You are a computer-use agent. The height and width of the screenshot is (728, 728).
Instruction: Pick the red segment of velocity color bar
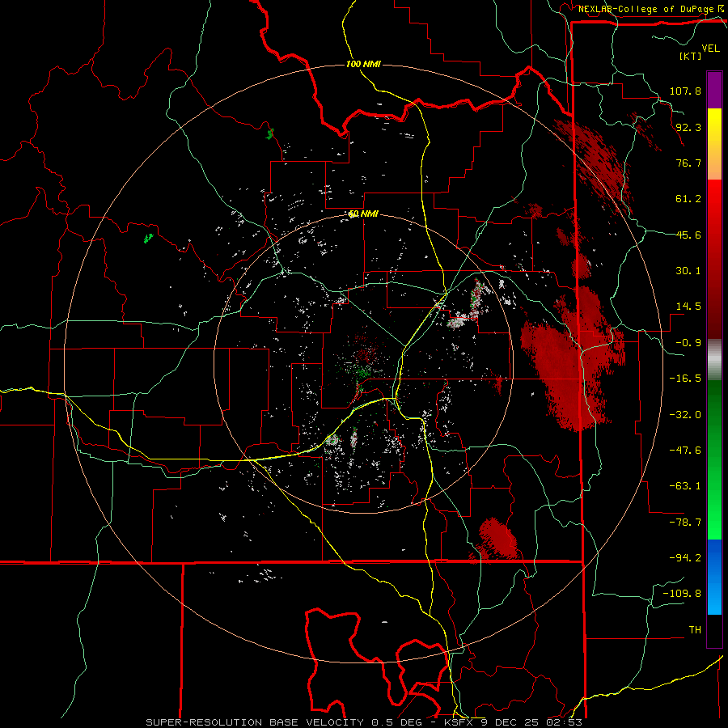[x=714, y=259]
